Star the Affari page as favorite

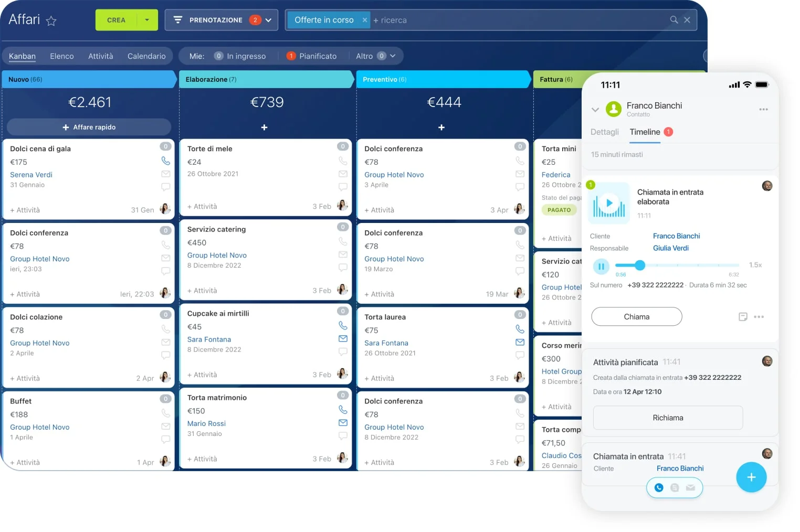pyautogui.click(x=51, y=21)
